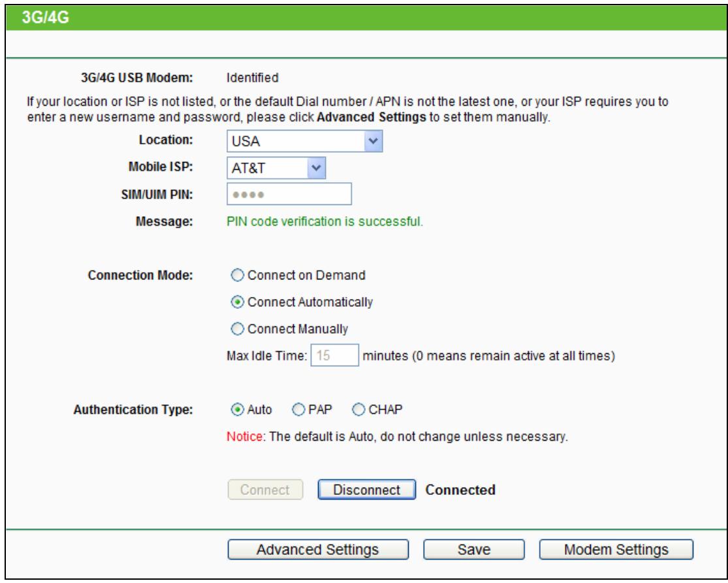Choose PAP authentication type
This screenshot has width=728, height=583.
tap(298, 409)
